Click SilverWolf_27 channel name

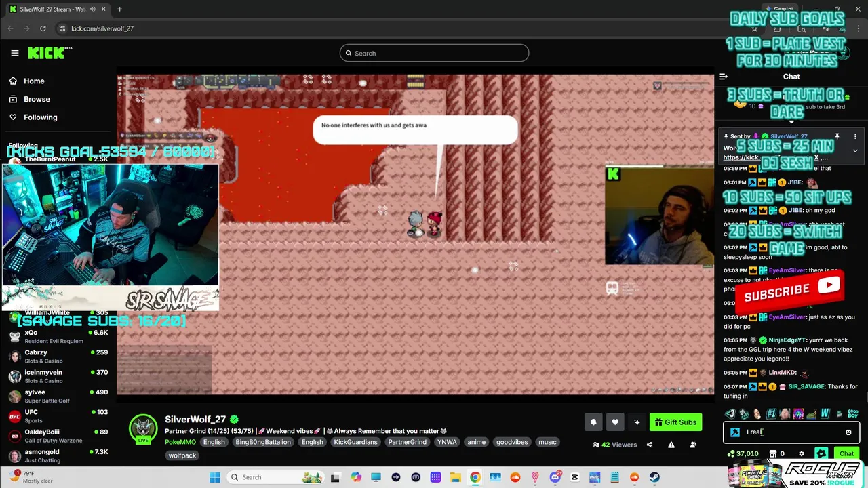coord(195,420)
